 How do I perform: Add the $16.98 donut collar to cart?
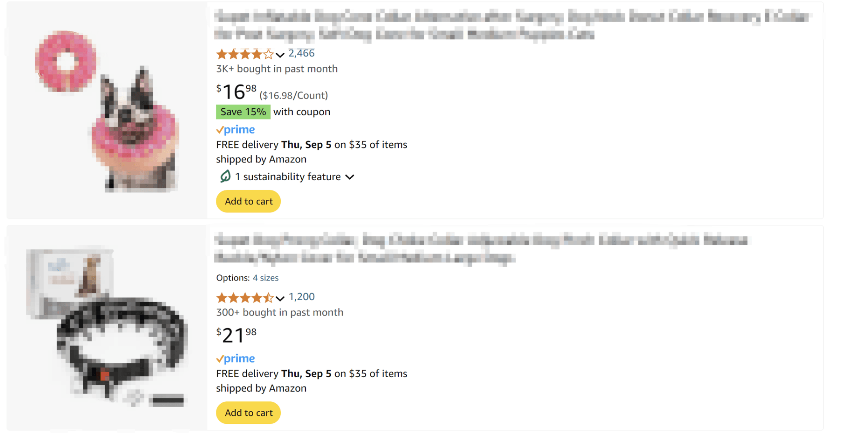click(249, 201)
